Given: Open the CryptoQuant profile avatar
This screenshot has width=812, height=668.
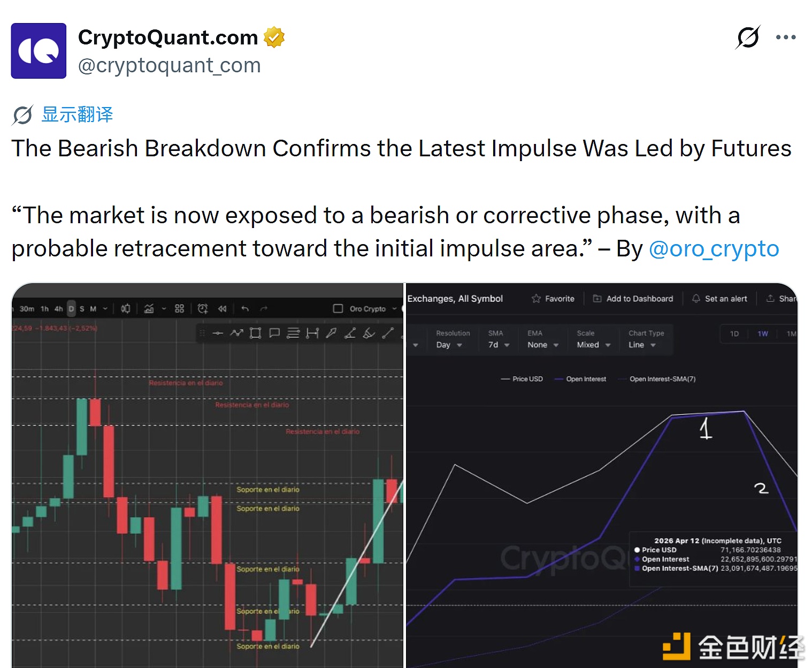Looking at the screenshot, I should tap(39, 51).
